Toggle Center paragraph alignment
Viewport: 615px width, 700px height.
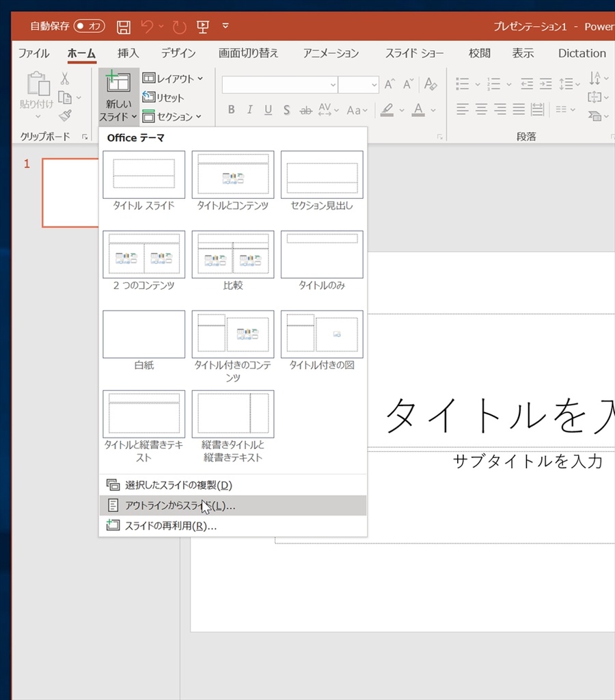point(481,109)
